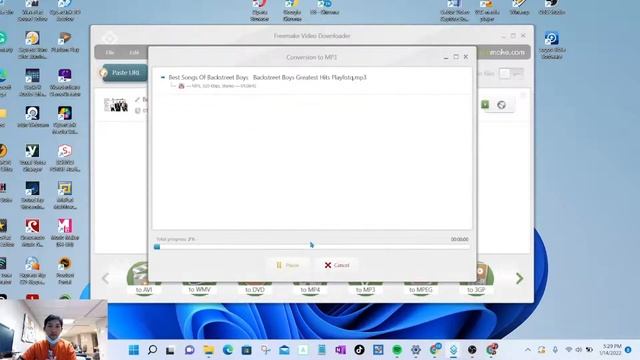
Task: Pause the MP3 conversion
Action: click(x=287, y=265)
